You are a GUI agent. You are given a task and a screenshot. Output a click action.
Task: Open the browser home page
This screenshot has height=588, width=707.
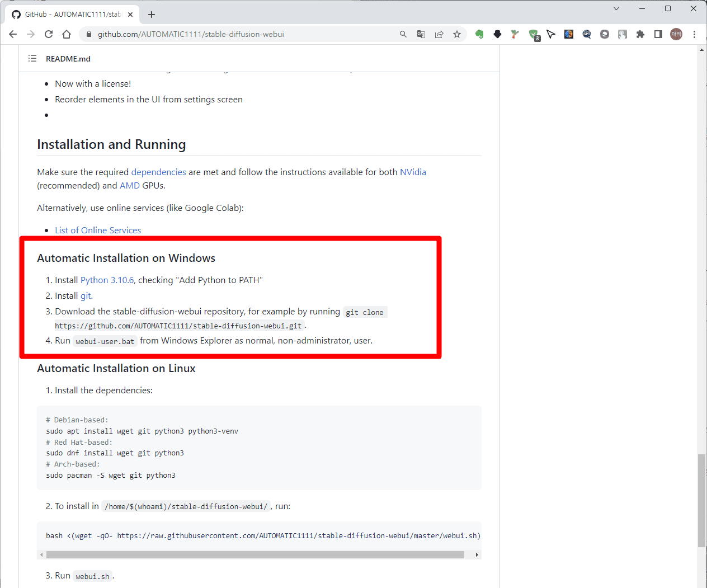tap(67, 34)
